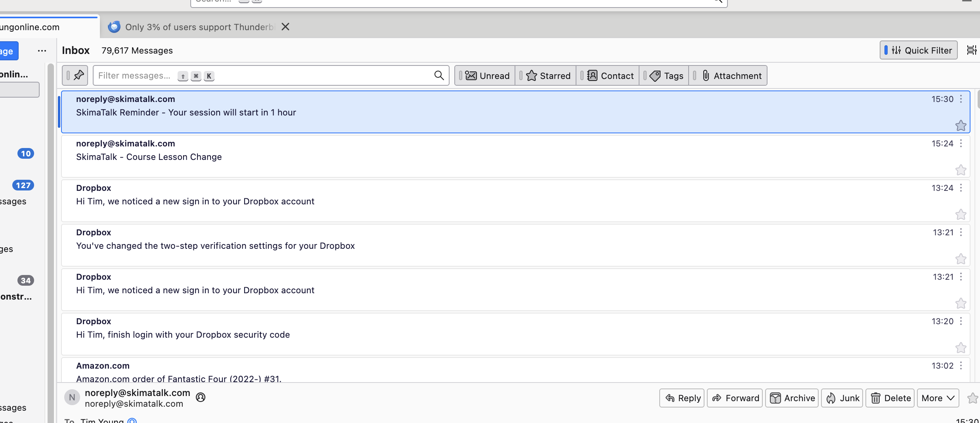Filter messages with Tags

pyautogui.click(x=664, y=75)
